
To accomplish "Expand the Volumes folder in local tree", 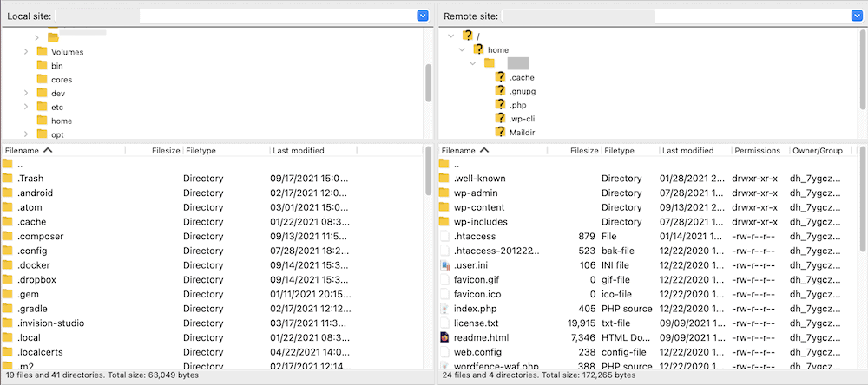I will [x=25, y=51].
